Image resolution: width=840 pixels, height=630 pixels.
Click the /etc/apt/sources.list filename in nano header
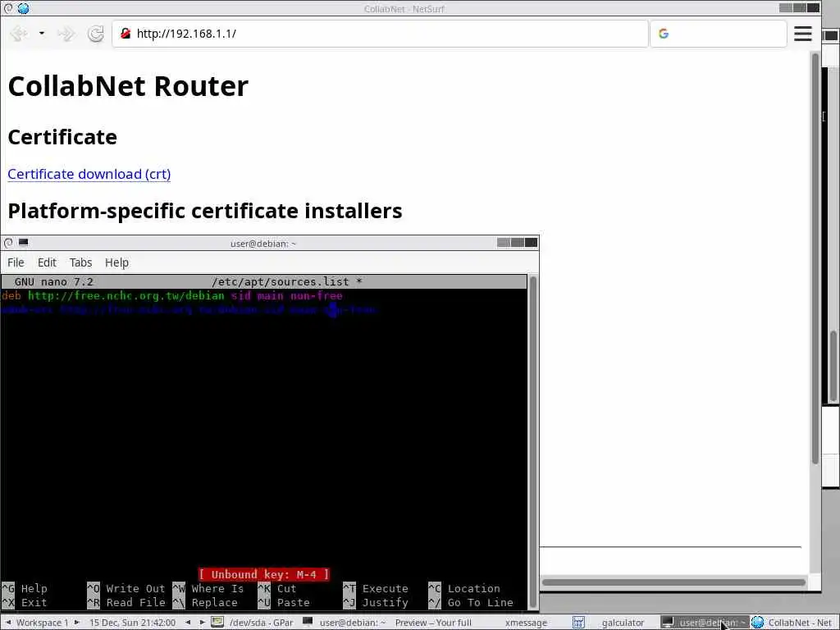pyautogui.click(x=281, y=282)
